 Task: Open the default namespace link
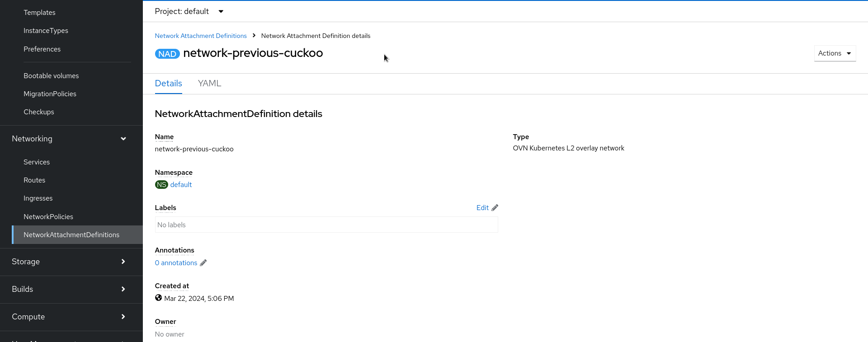pos(181,185)
